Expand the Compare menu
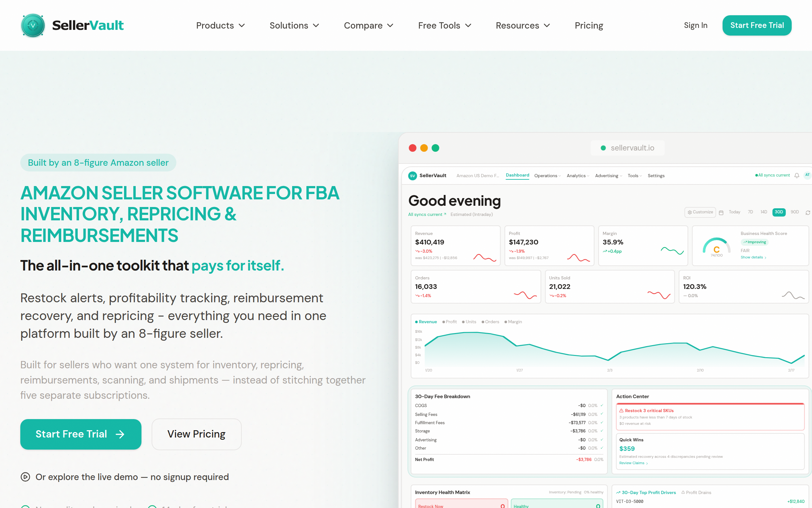Viewport: 812px width, 508px height. (x=369, y=25)
